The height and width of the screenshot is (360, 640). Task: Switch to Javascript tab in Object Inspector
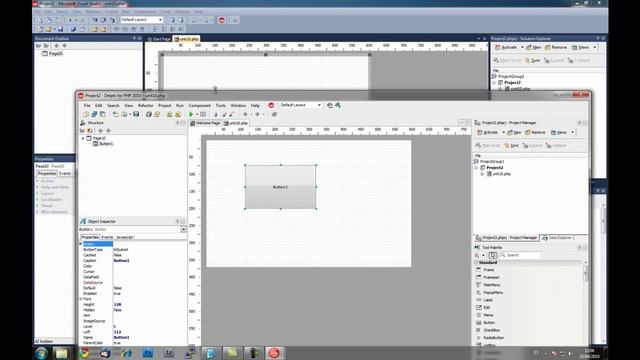(124, 237)
